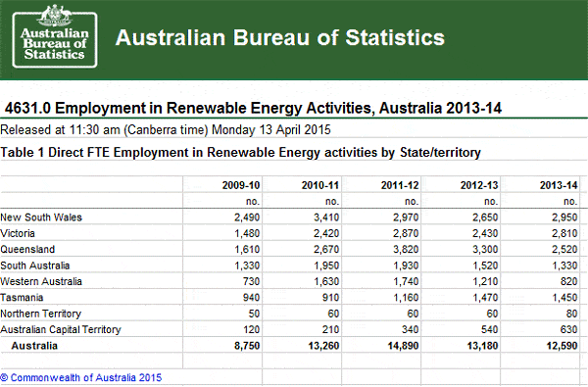Click New South Wales 2010-11 value 3,410
Viewport: 588px width, 387px height.
click(326, 218)
